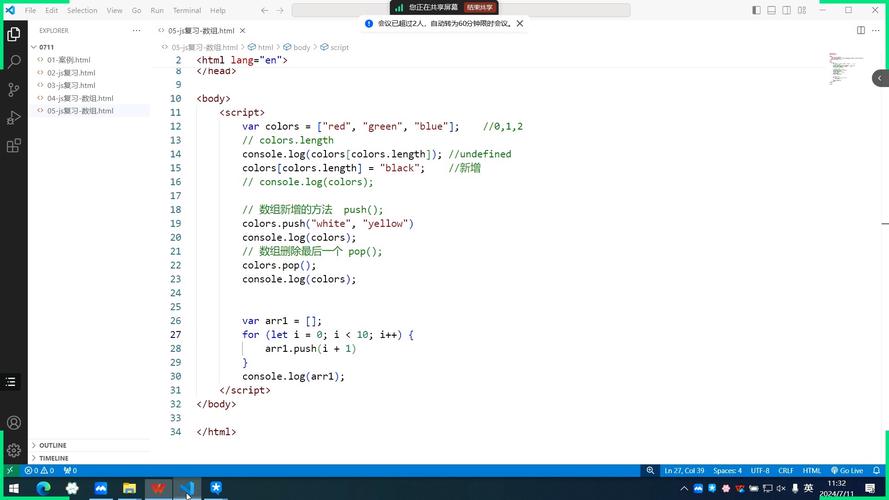The height and width of the screenshot is (500, 889).
Task: Open the Selection menu
Action: (82, 10)
